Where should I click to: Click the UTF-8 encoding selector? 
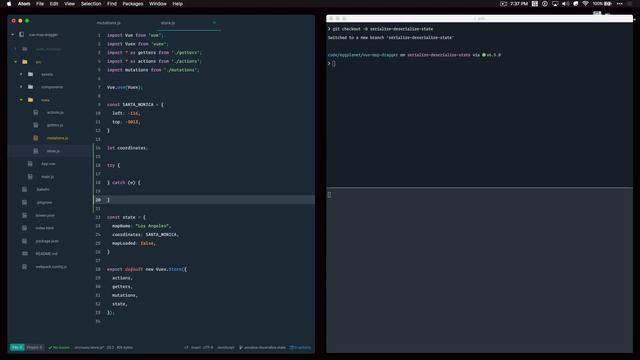point(208,347)
